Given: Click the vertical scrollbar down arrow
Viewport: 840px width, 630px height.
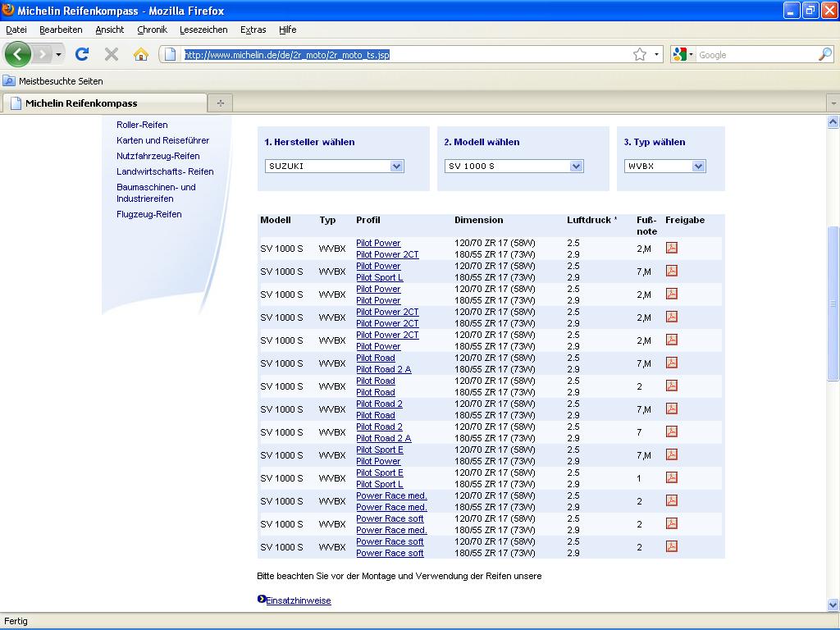Looking at the screenshot, I should point(833,605).
